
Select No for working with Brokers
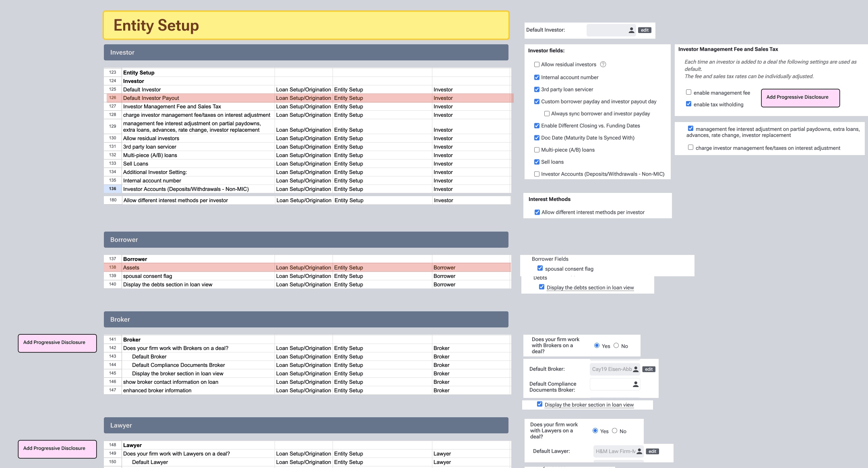pos(616,346)
